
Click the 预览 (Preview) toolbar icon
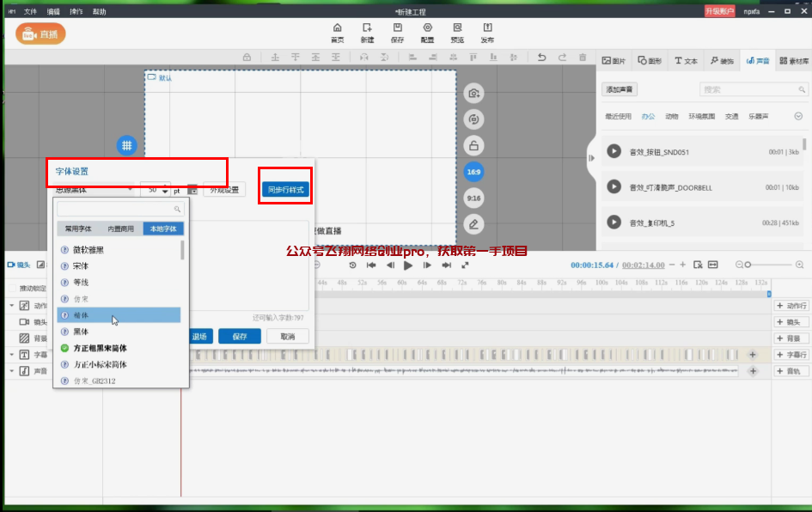[x=457, y=33]
